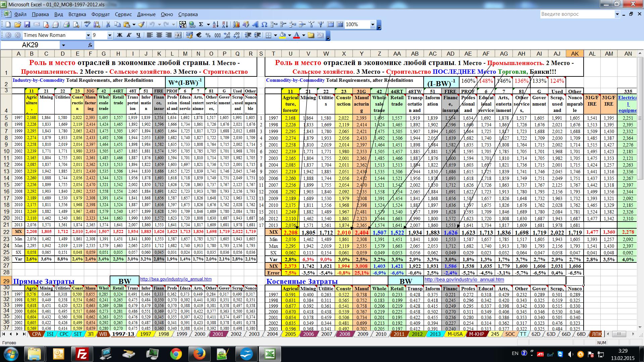Screen dimensions: 644x362
Task: Open bea.gov link next to Косвенные Затраты
Action: point(464,280)
